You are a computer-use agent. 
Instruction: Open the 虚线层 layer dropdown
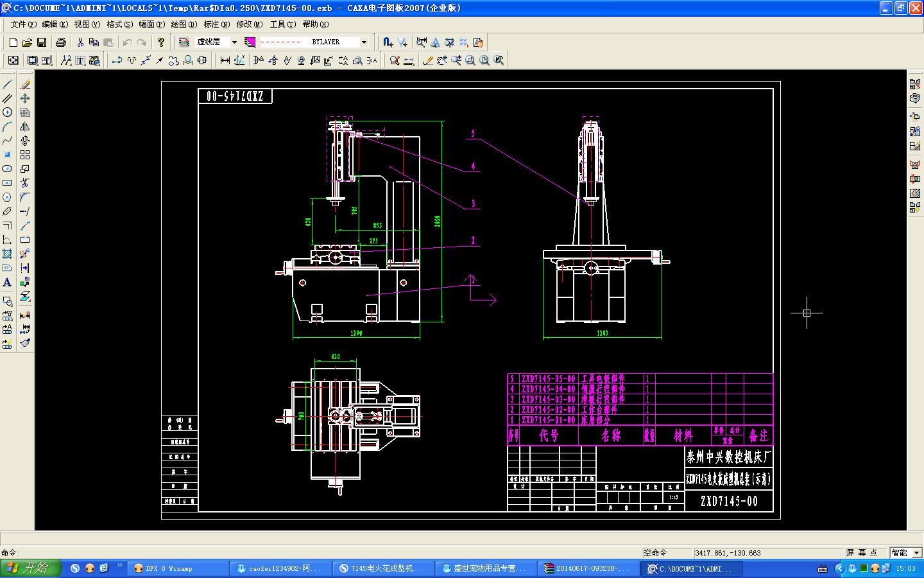(234, 42)
